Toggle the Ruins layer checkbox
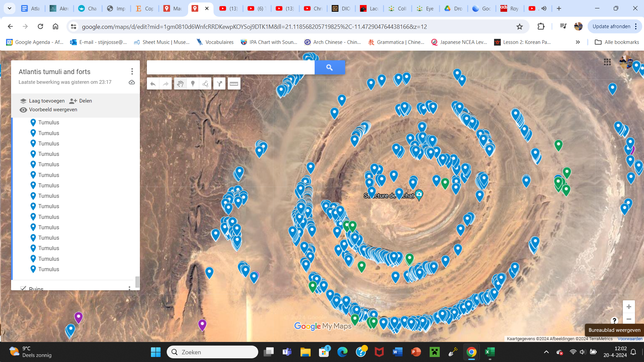Image resolution: width=644 pixels, height=362 pixels. point(23,288)
